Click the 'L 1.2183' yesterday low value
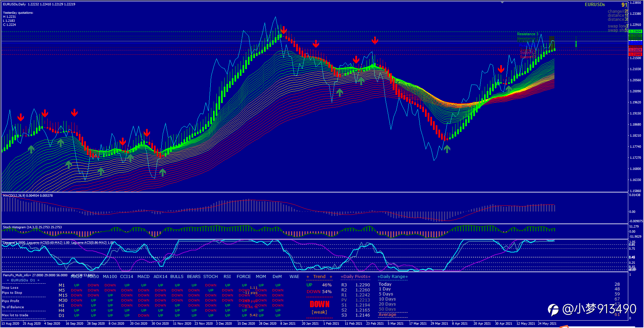The height and width of the screenshot is (328, 644). coord(9,21)
